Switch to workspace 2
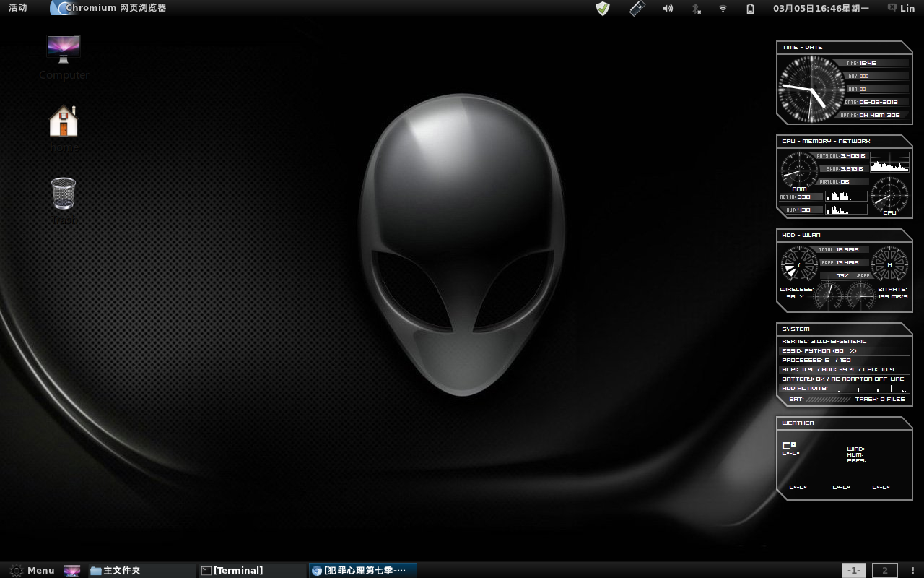This screenshot has width=924, height=578. (x=885, y=570)
